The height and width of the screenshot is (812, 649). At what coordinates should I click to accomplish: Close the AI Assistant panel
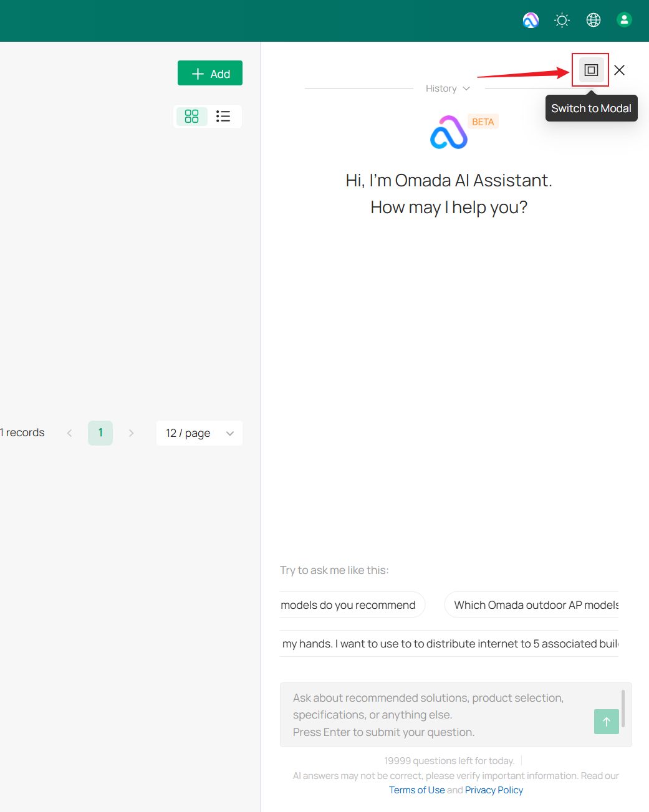619,70
